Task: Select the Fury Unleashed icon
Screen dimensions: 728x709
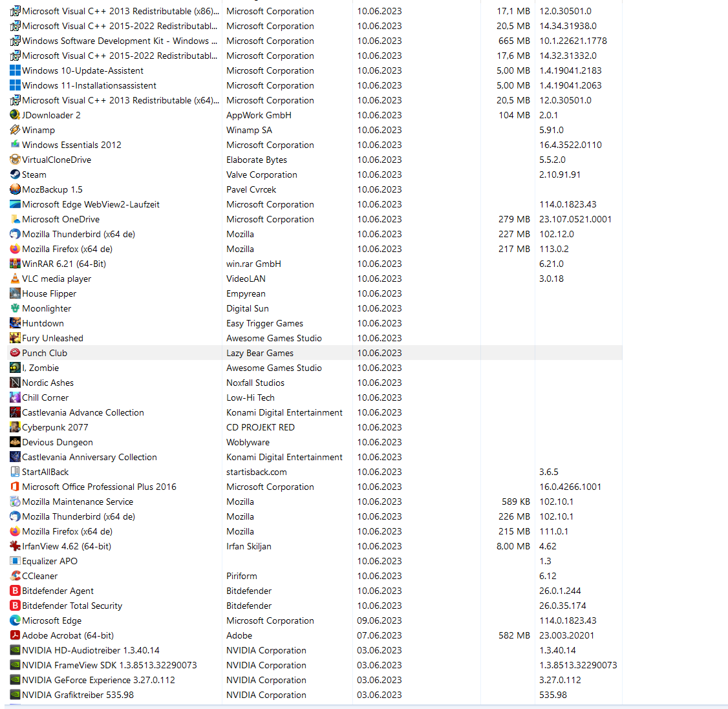Action: click(15, 337)
